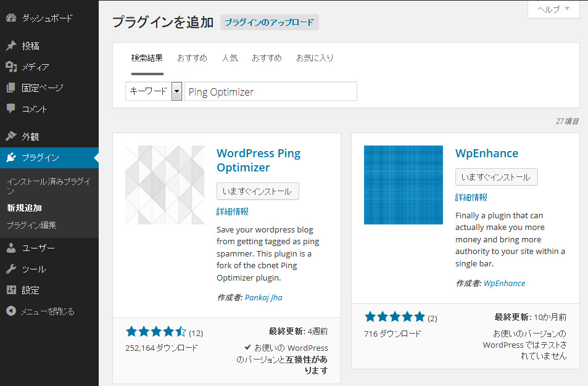Screen dimensions: 588x386
Task: Click the star rating of WordPress Ping Optimizer
Action: pos(156,332)
